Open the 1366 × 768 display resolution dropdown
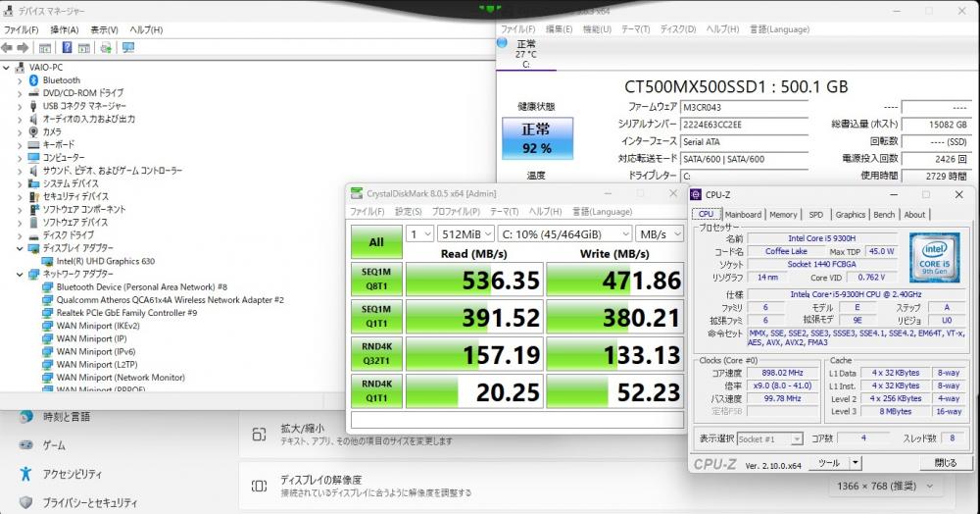This screenshot has width=980, height=514. [885, 486]
